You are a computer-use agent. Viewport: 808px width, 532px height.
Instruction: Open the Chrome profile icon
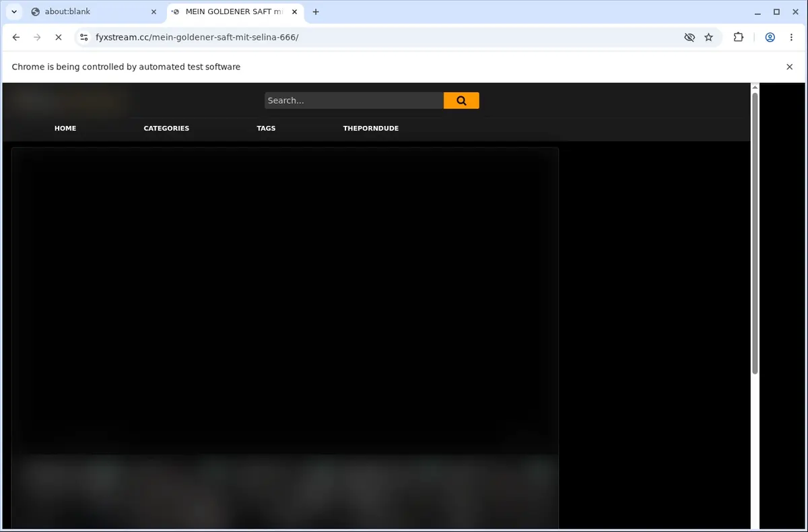point(770,38)
